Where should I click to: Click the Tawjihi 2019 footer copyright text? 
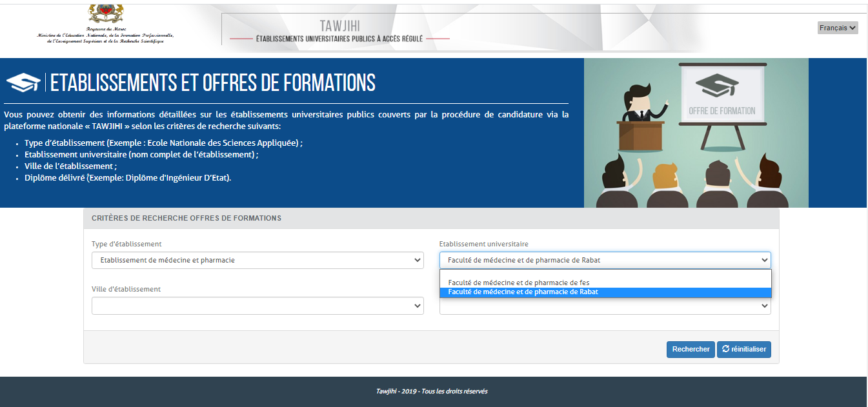pyautogui.click(x=432, y=391)
